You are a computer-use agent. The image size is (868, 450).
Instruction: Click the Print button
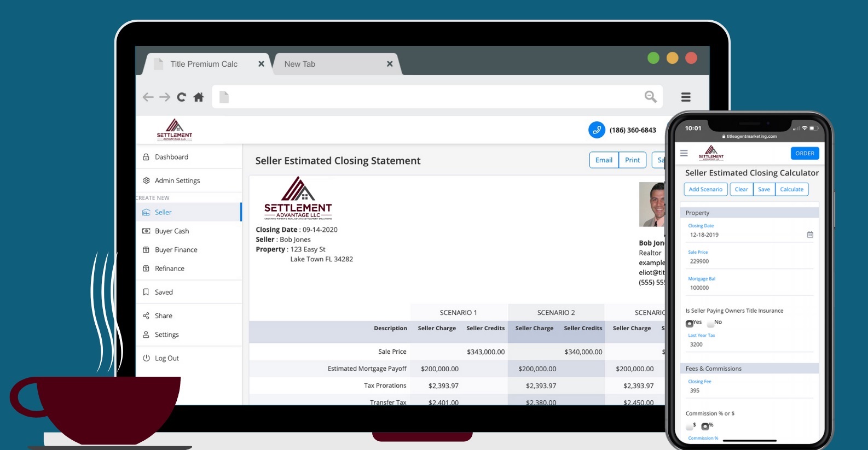[x=632, y=160]
